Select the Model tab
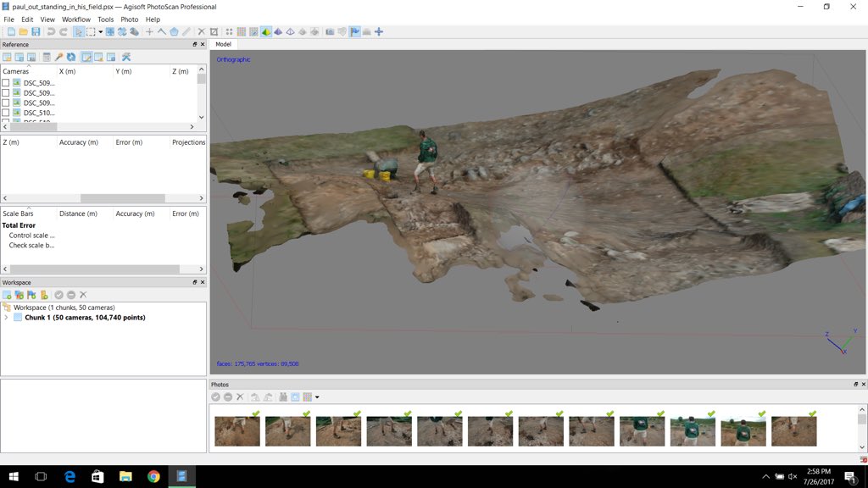 pyautogui.click(x=224, y=44)
